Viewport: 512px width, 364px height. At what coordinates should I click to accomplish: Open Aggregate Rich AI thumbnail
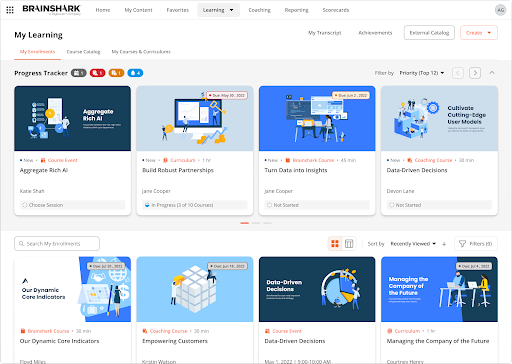[x=72, y=118]
